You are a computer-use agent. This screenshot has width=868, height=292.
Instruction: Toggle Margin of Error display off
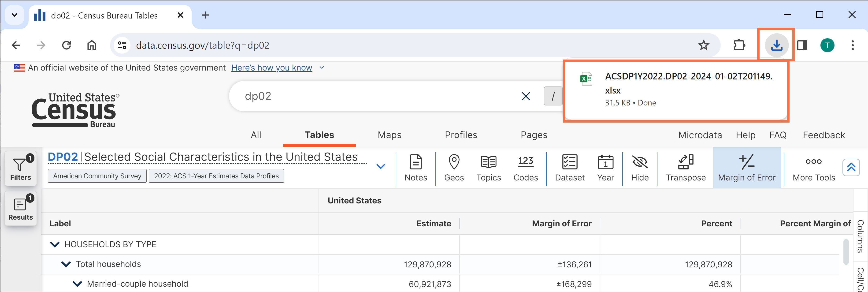click(x=747, y=168)
